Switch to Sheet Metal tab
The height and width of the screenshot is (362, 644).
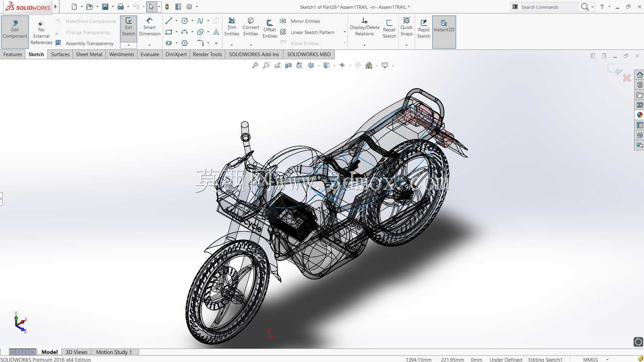[89, 54]
